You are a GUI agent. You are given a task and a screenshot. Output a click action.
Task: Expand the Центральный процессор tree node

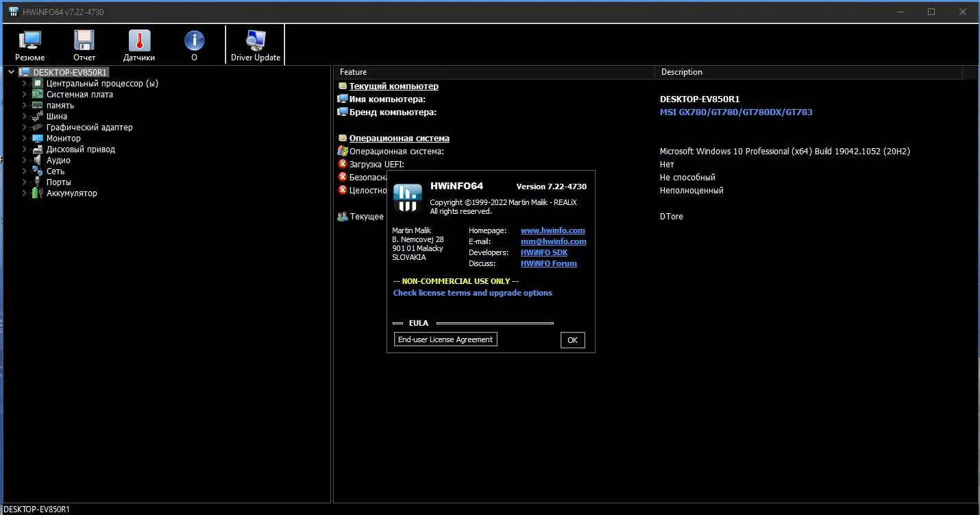coord(23,83)
